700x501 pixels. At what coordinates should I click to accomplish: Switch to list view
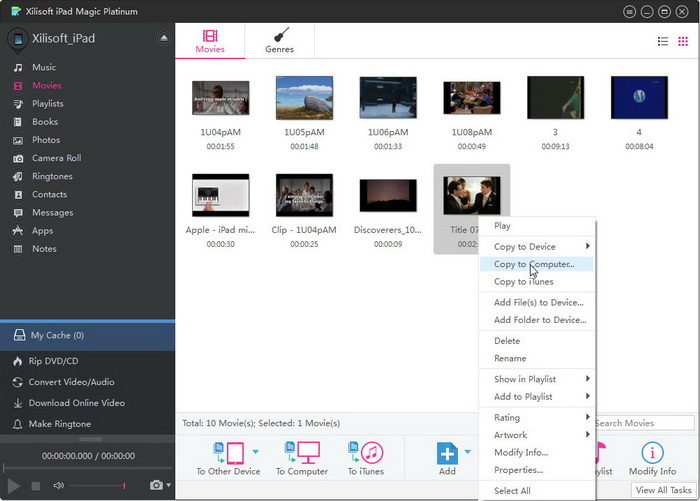(662, 41)
